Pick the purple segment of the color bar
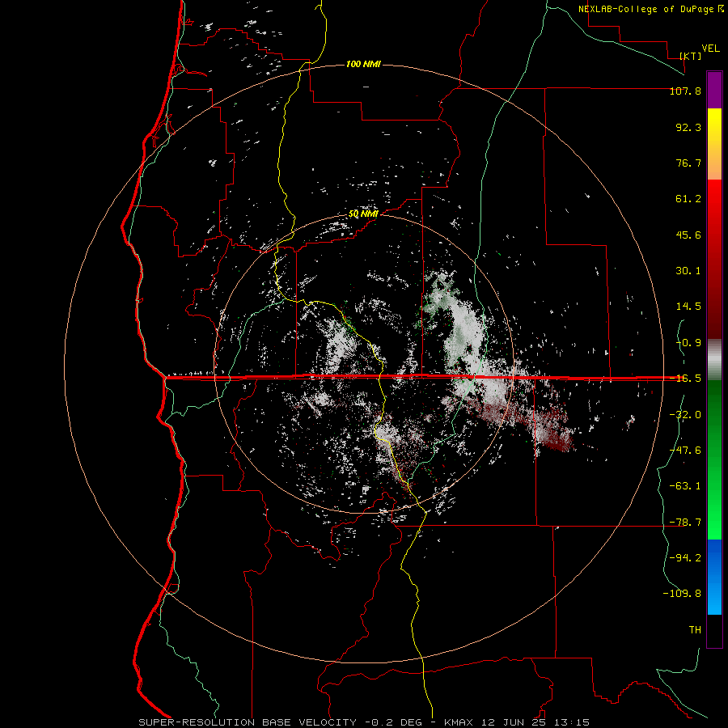Screen dimensions: 728x728 pos(714,90)
